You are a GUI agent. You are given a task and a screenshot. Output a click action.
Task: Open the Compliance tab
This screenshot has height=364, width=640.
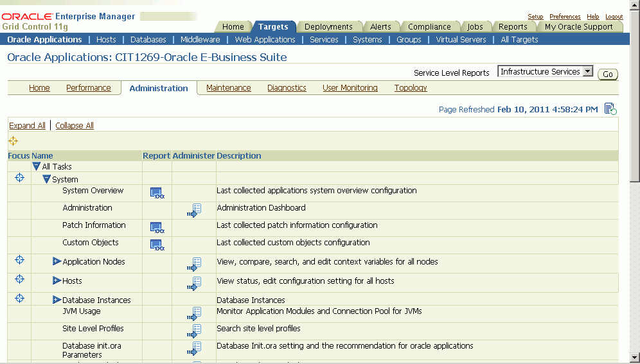(x=429, y=26)
